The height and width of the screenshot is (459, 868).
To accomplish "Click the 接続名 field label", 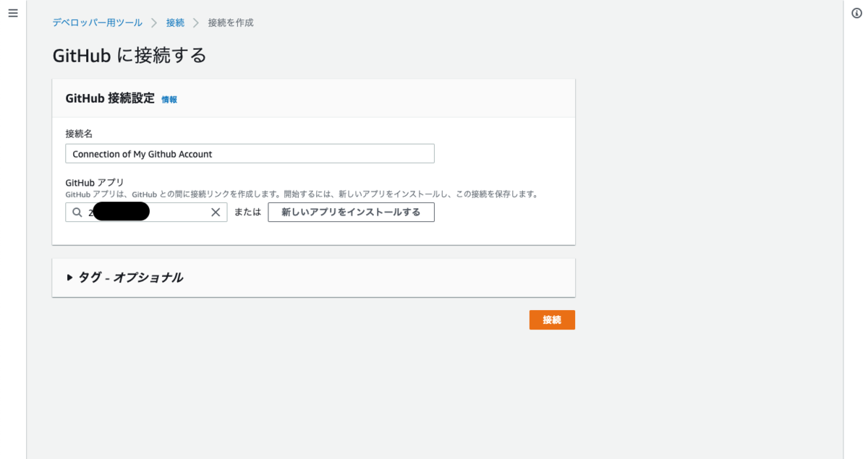I will (79, 134).
